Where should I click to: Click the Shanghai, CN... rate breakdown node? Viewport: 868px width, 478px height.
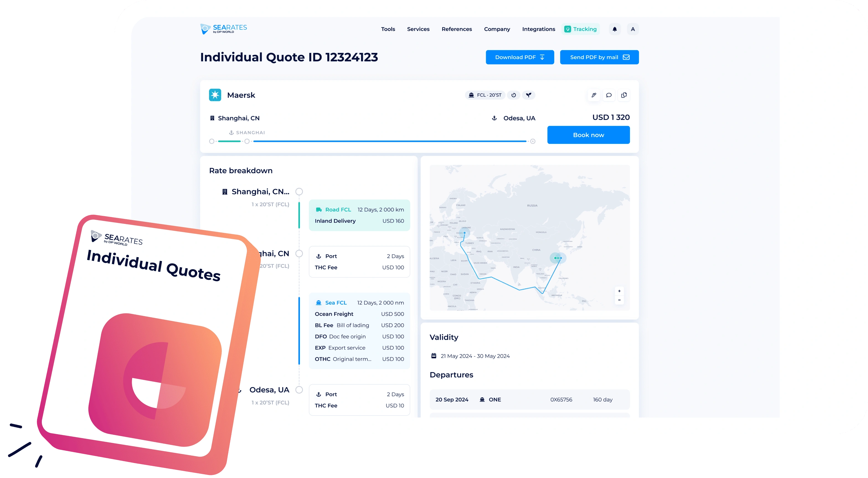click(299, 191)
